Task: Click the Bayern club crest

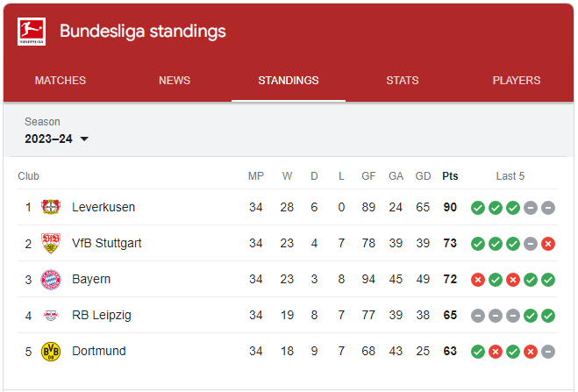Action: tap(51, 280)
